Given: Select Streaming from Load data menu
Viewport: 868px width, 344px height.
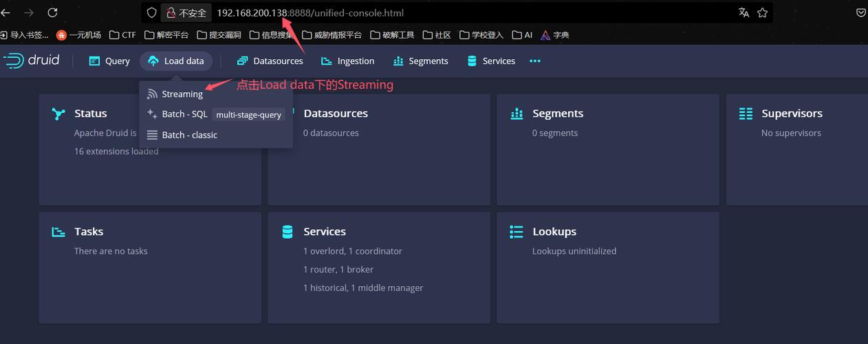Looking at the screenshot, I should 216,94.
